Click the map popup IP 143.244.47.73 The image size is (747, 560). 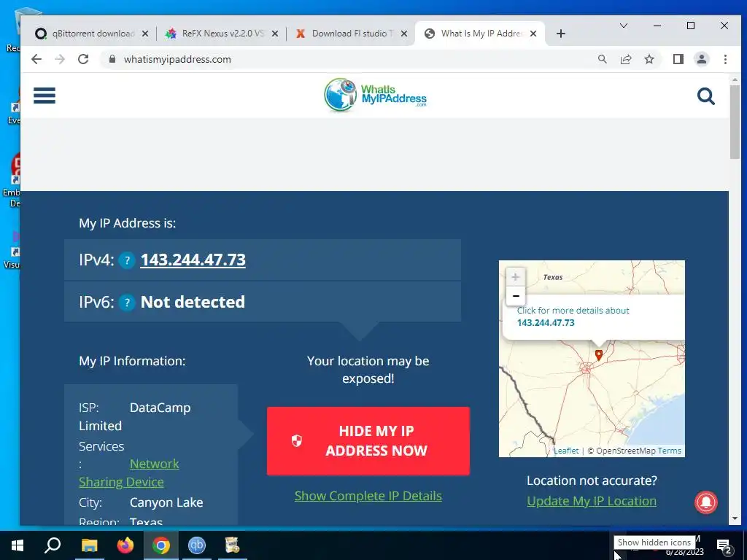tap(546, 322)
